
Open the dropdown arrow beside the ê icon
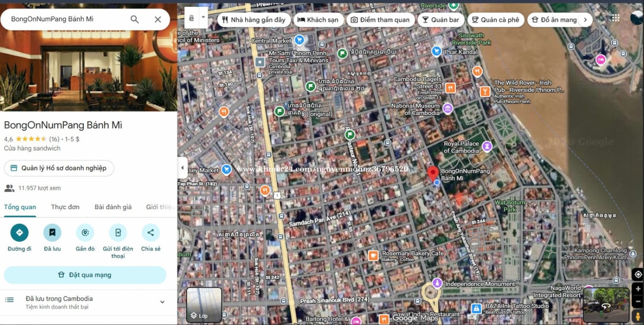click(203, 18)
